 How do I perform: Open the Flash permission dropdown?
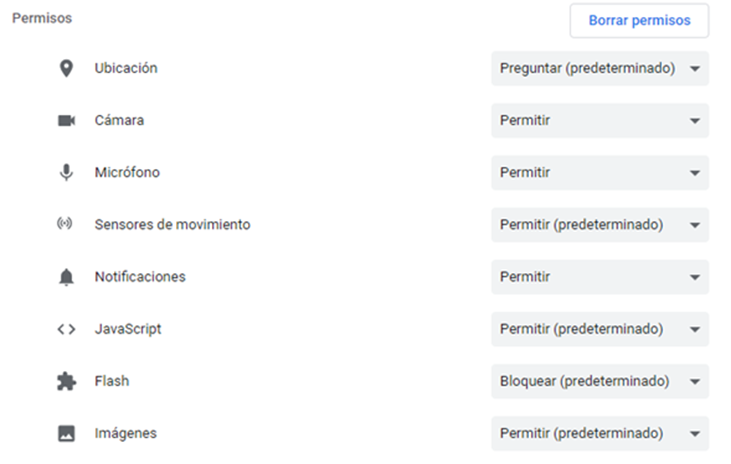599,381
